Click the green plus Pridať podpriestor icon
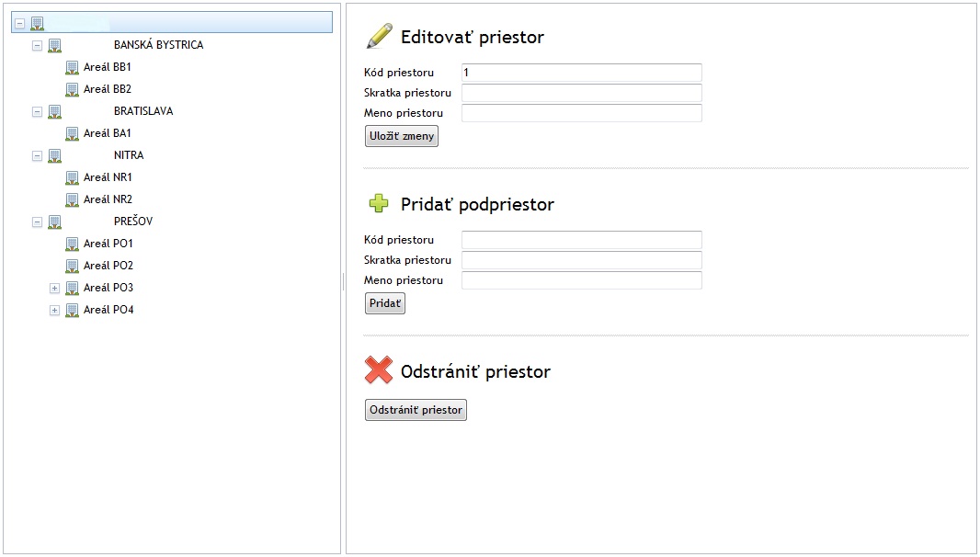Image resolution: width=980 pixels, height=557 pixels. 379,204
